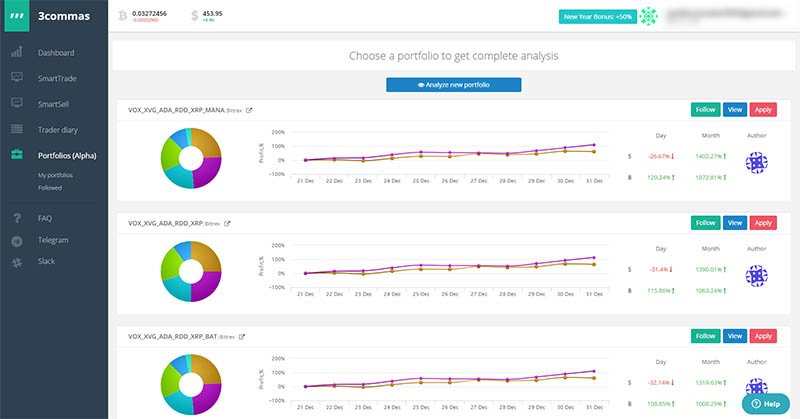
Task: Open the Trader diary list icon
Action: click(x=17, y=129)
